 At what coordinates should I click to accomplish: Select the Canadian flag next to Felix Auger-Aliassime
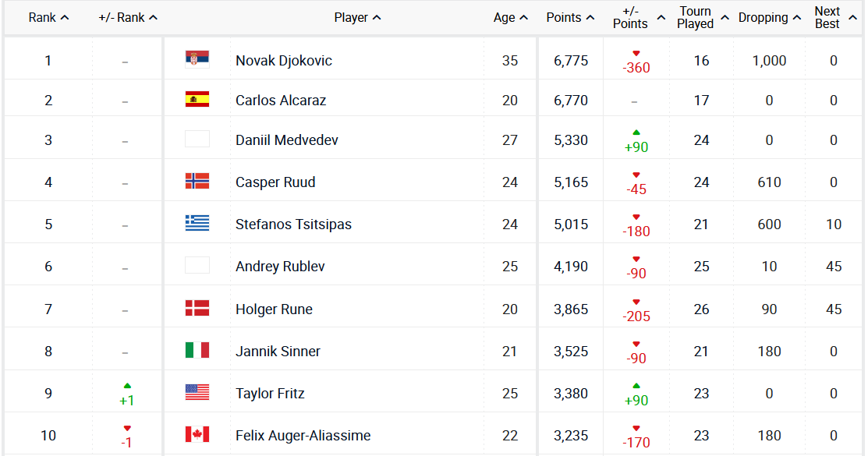pyautogui.click(x=197, y=433)
